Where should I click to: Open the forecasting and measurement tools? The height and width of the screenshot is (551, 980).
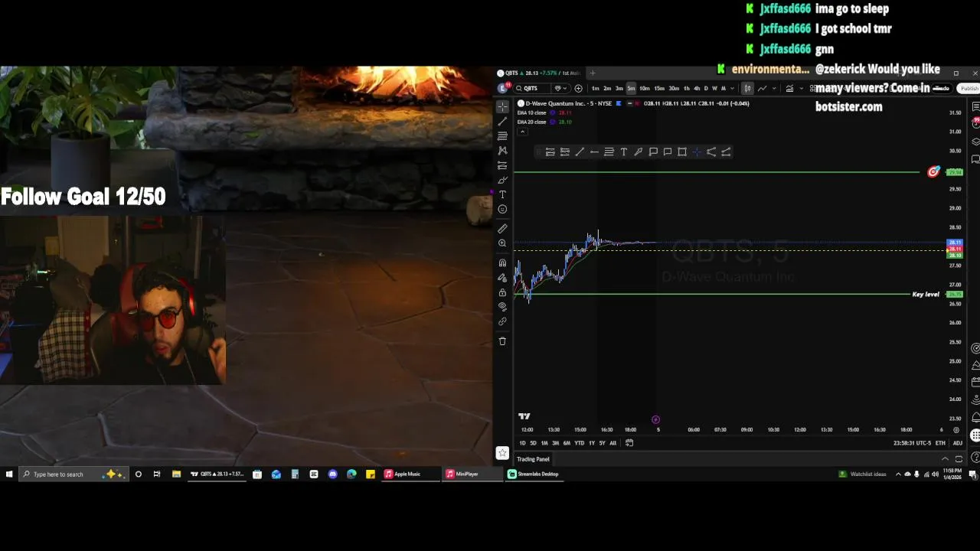[502, 165]
